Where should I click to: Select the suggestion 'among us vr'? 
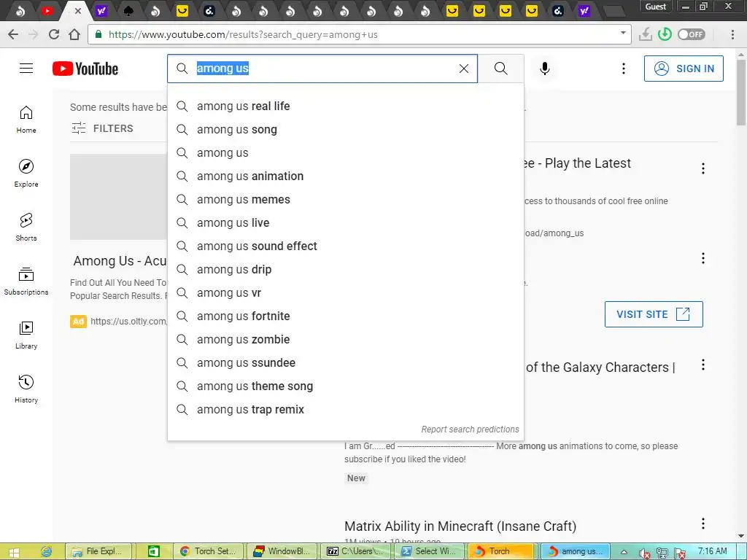coord(346,293)
